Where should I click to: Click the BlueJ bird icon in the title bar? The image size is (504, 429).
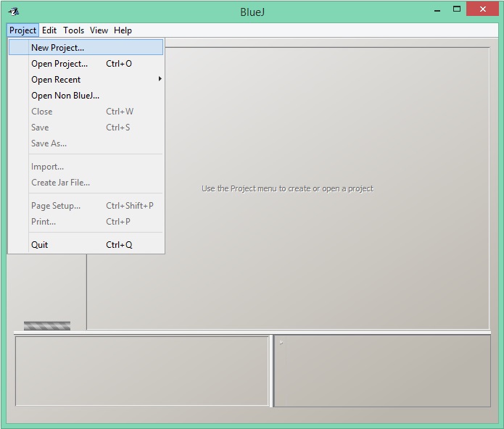click(14, 12)
